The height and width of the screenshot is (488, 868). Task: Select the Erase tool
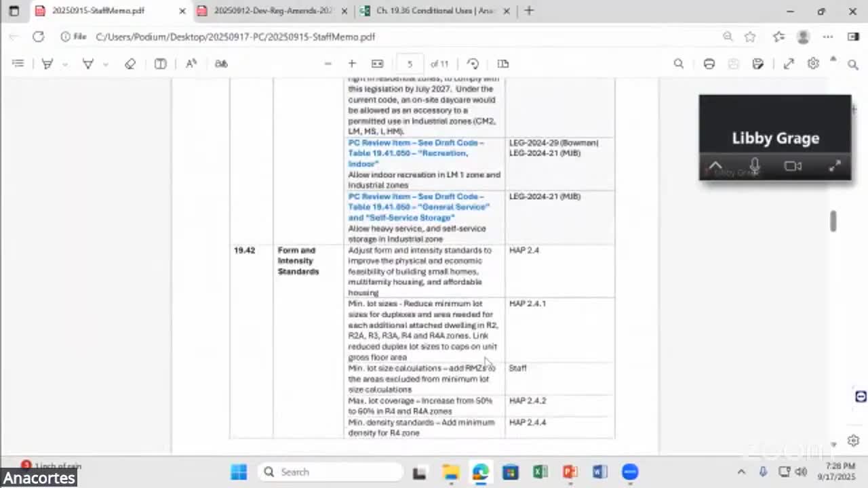coord(130,64)
